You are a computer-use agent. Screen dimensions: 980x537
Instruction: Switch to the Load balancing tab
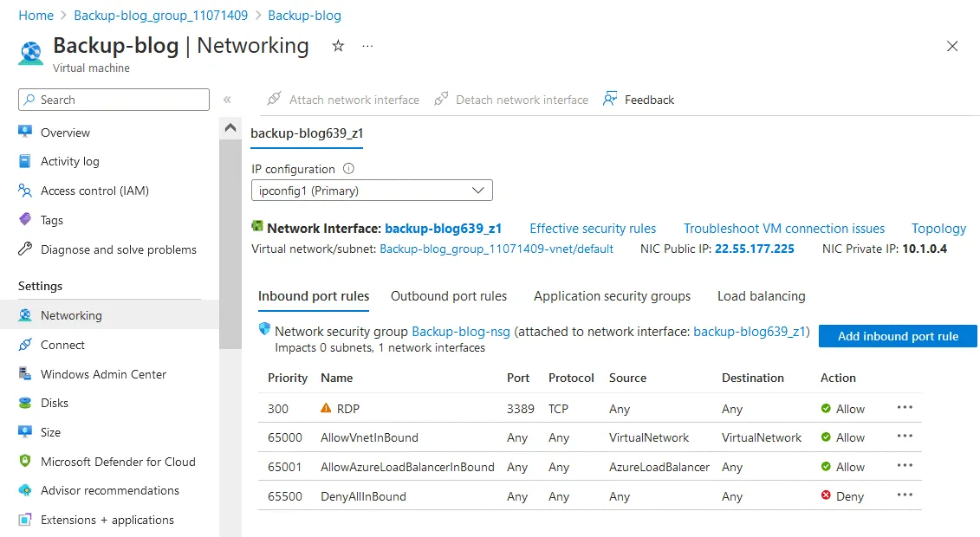point(762,296)
